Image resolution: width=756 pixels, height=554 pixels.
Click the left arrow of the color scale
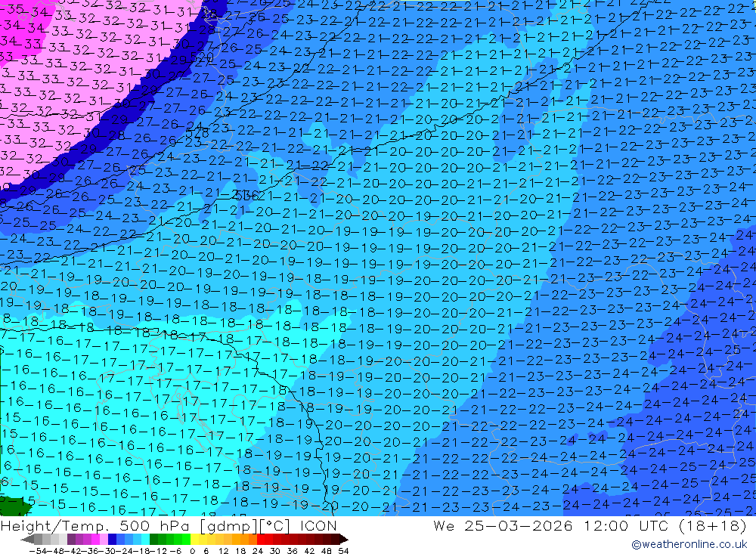point(27,540)
